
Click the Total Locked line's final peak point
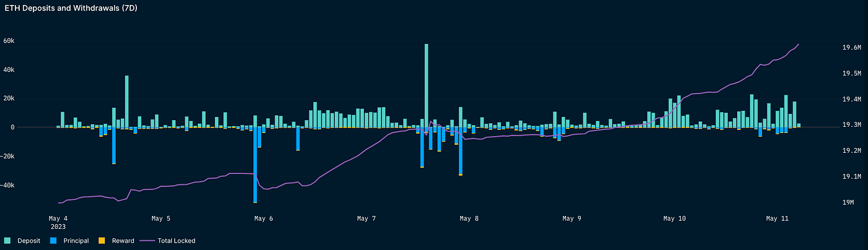point(799,45)
